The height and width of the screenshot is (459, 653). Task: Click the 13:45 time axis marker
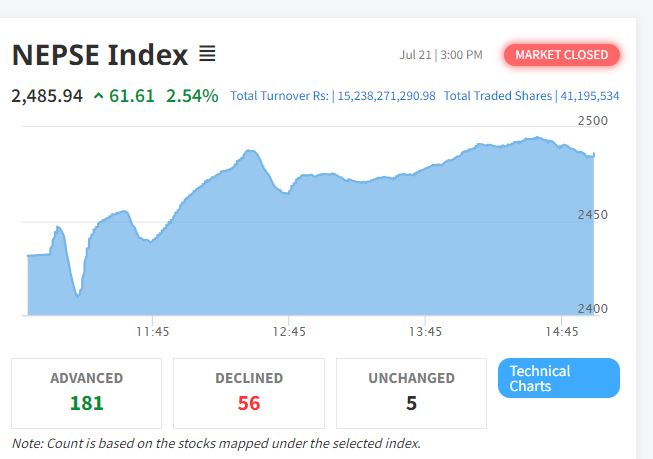point(425,332)
